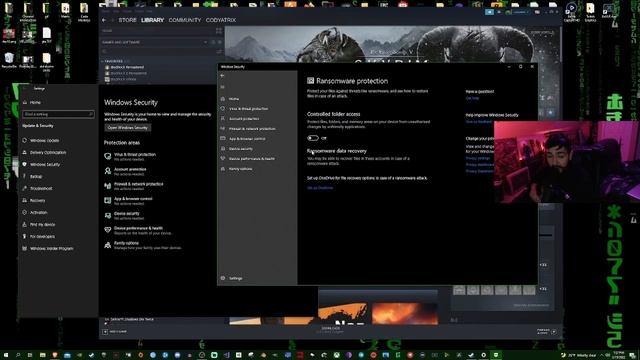Click Steam back navigation arrow
The image size is (640, 360).
pyautogui.click(x=104, y=20)
